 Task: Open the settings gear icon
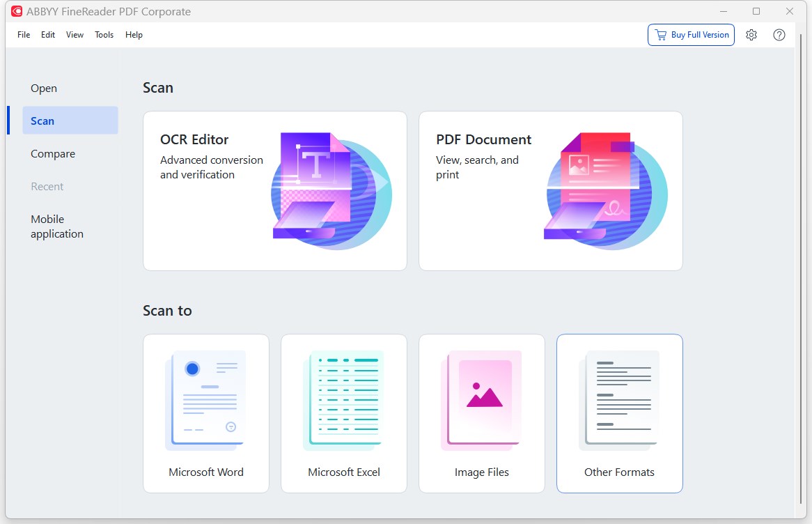pyautogui.click(x=751, y=35)
